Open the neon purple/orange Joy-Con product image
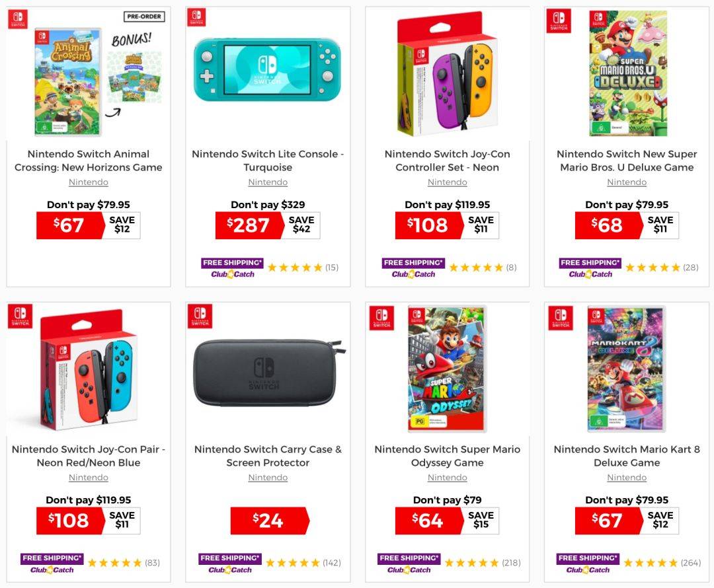 point(447,74)
